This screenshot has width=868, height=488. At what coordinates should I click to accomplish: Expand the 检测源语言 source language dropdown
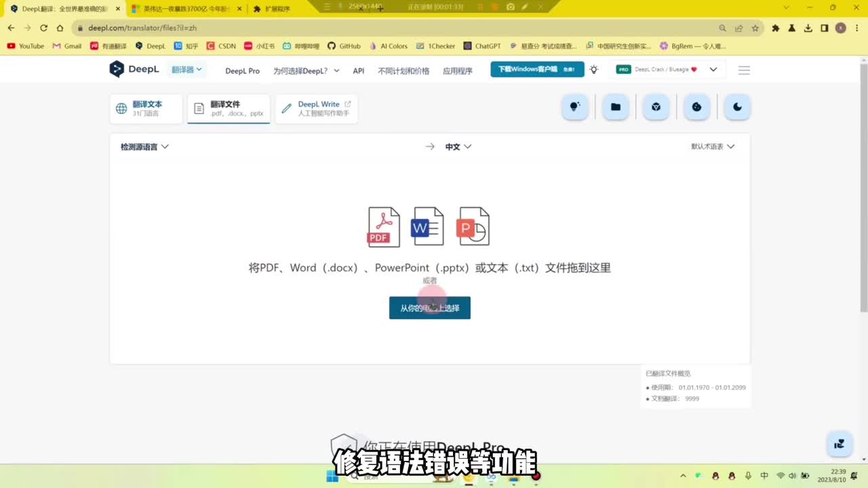144,146
